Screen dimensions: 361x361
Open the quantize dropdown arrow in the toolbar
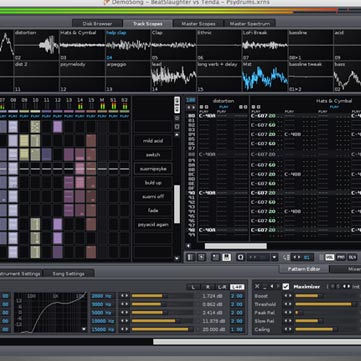click(x=274, y=257)
